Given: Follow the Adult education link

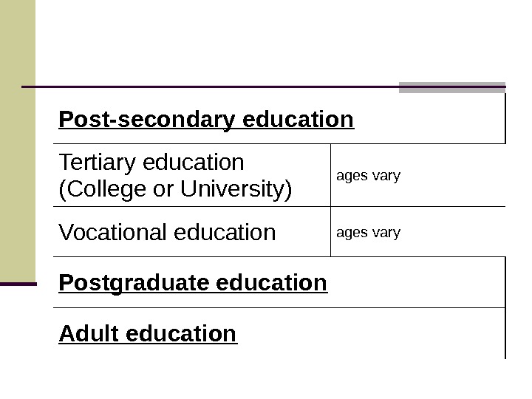Looking at the screenshot, I should [147, 334].
